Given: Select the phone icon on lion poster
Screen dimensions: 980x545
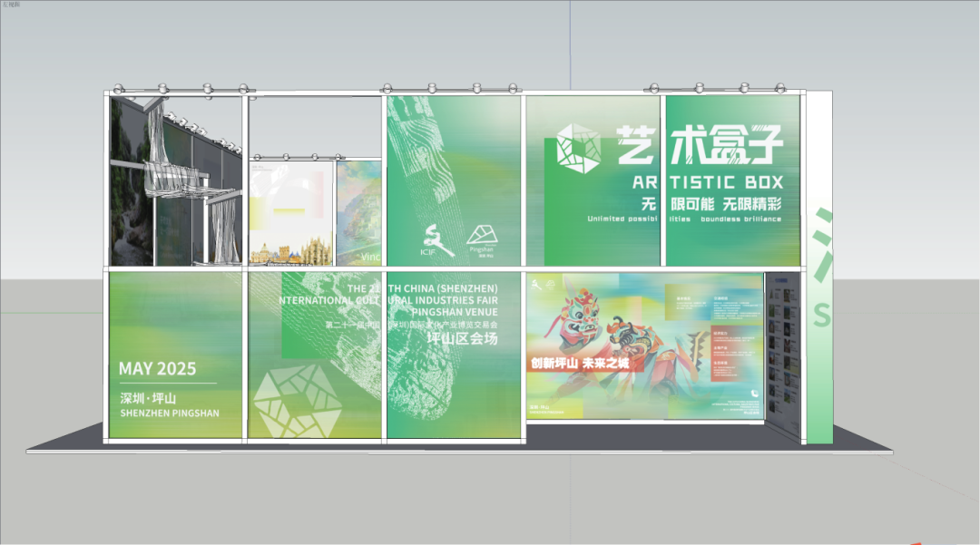Looking at the screenshot, I should coord(753,394).
